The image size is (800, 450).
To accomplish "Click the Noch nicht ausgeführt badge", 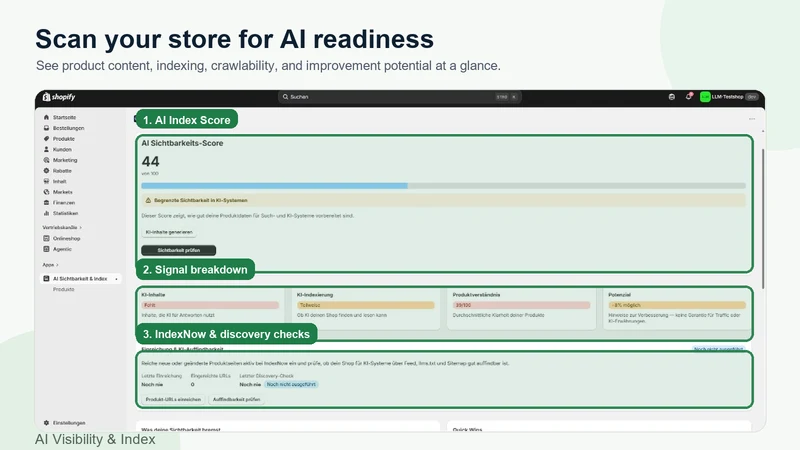I will click(291, 384).
